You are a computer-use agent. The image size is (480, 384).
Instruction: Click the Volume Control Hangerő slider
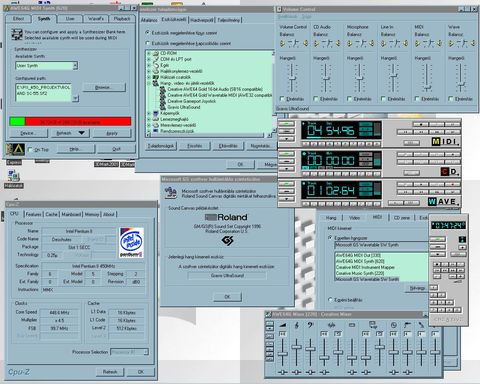[292, 78]
